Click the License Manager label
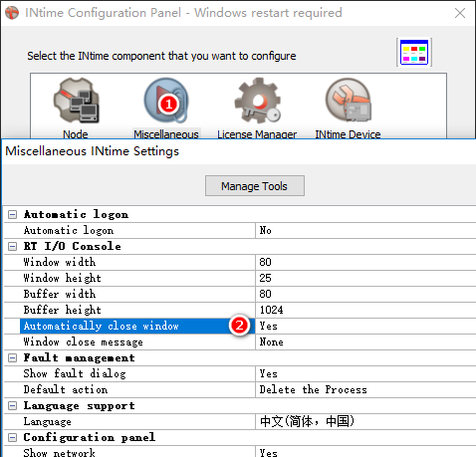This screenshot has height=457, width=476. [x=257, y=134]
